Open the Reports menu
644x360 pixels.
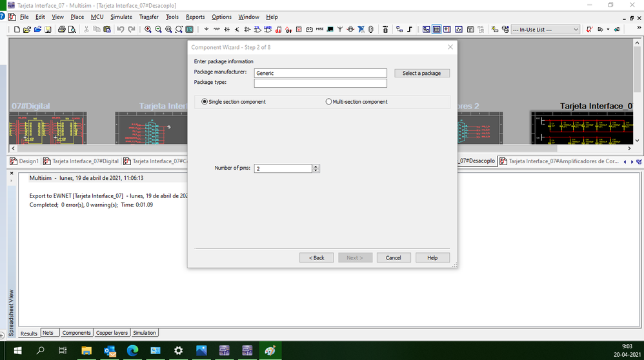[x=195, y=17]
